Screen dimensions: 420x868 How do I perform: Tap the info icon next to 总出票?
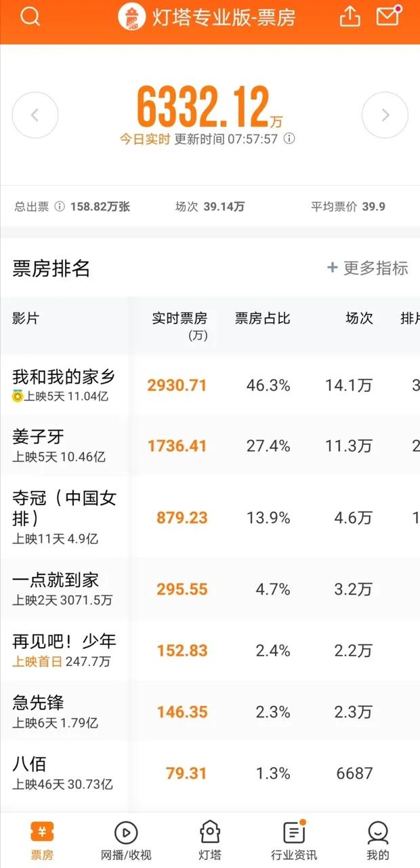point(59,207)
